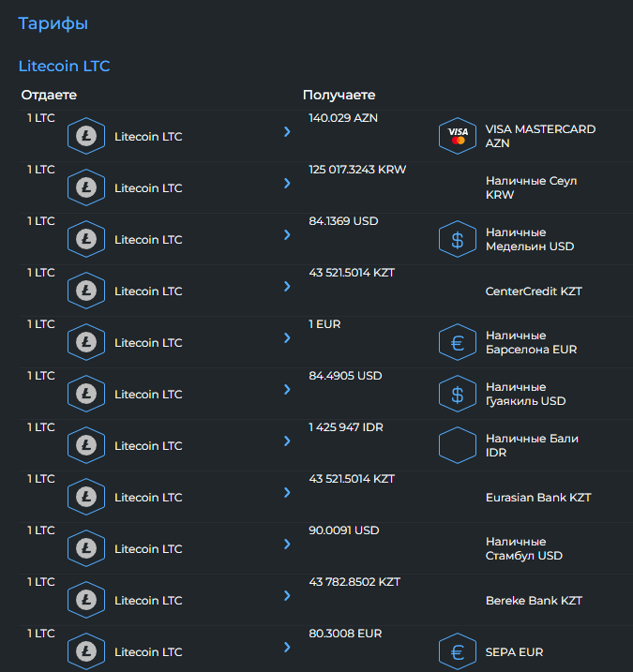Select the Bereke Bank KZT destination
The height and width of the screenshot is (672, 633).
pos(534,601)
